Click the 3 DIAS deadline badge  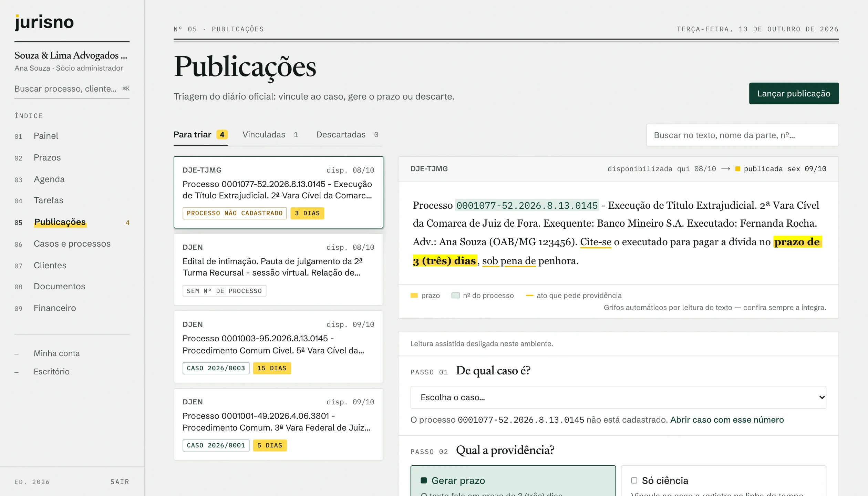[307, 213]
